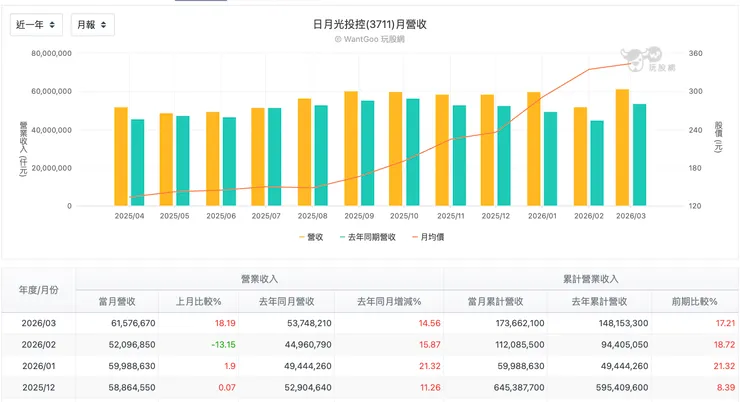The height and width of the screenshot is (402, 740).
Task: Click the 當月營收 column header
Action: point(117,302)
